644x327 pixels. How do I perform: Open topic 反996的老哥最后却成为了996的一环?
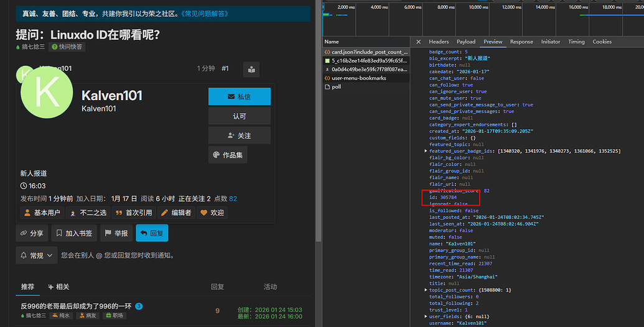[76, 306]
